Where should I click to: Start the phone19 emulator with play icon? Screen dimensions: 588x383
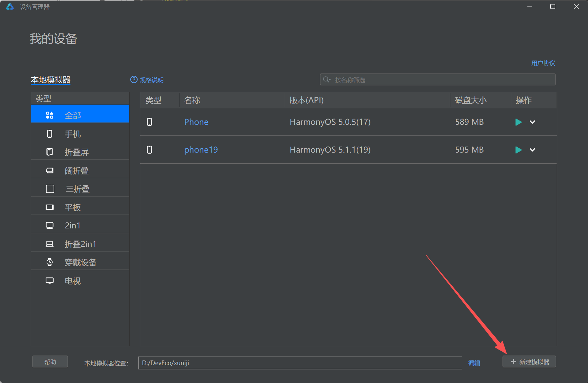pos(518,150)
